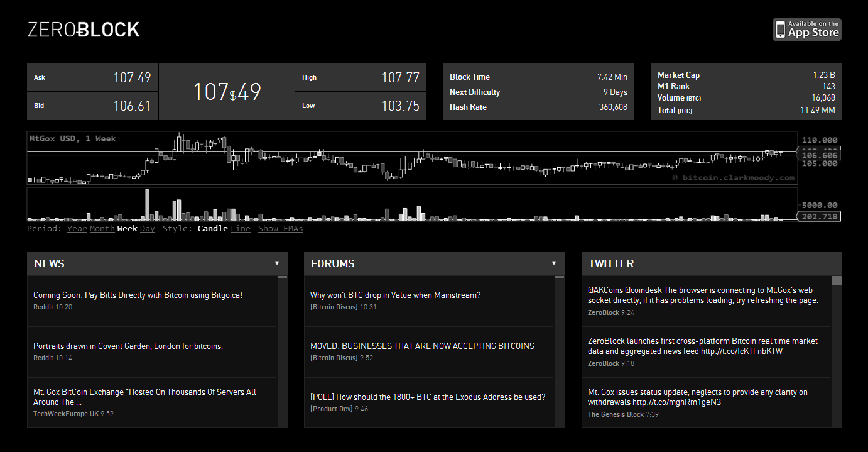Image resolution: width=868 pixels, height=452 pixels.
Task: Click the Ask price 107.49
Action: coord(132,78)
